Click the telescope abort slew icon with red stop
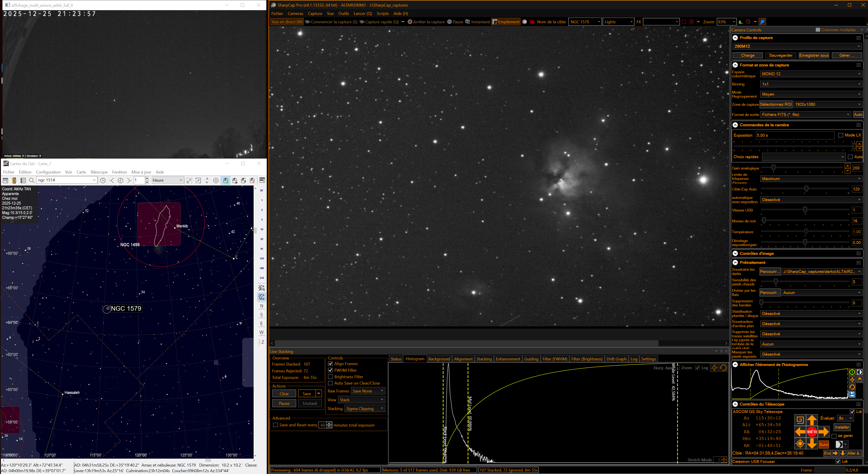 click(252, 180)
